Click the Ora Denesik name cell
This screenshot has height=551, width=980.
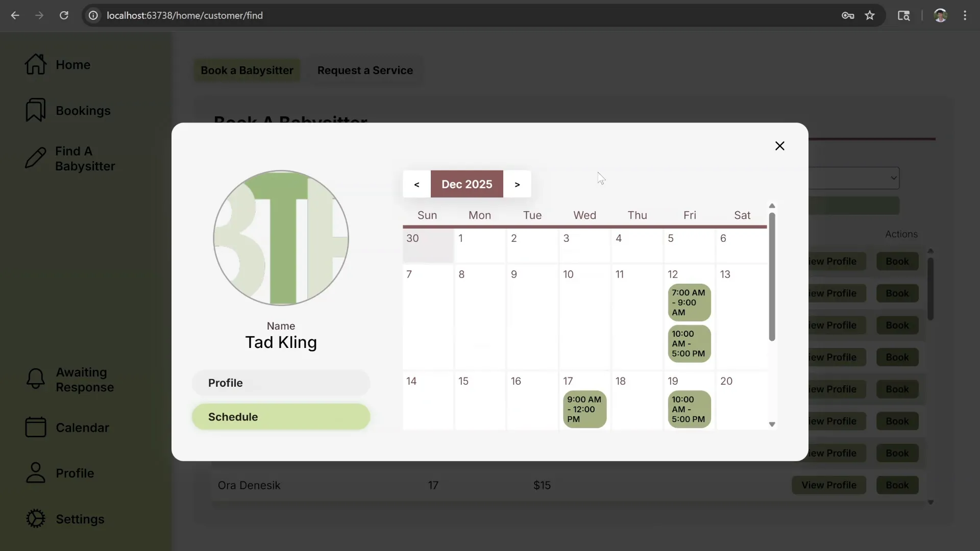[249, 485]
